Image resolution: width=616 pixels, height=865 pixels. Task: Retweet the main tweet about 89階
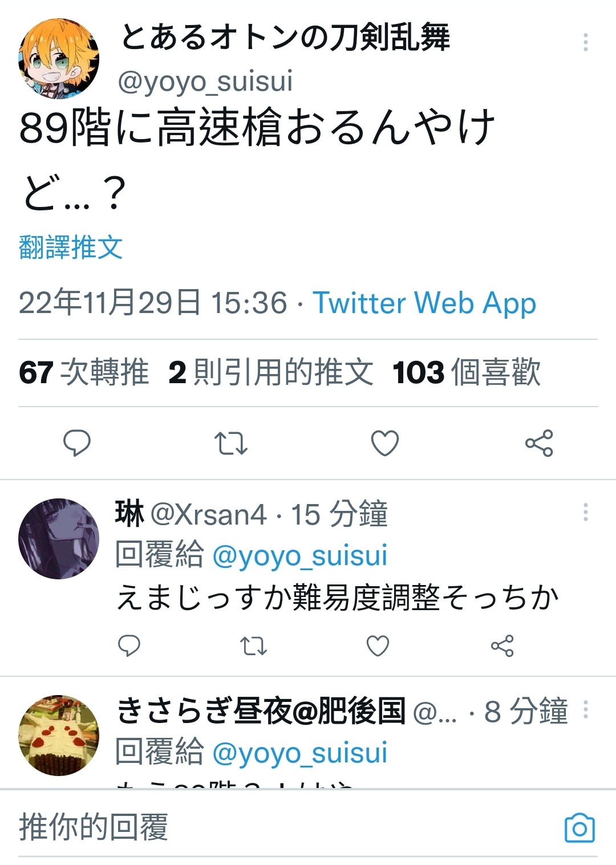tap(230, 443)
